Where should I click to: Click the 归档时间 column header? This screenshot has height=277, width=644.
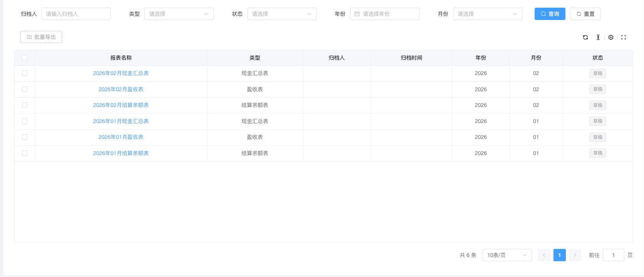[411, 58]
